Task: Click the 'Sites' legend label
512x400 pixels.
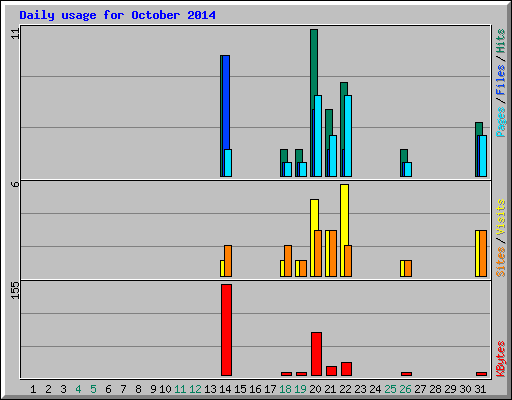Action: (500, 262)
